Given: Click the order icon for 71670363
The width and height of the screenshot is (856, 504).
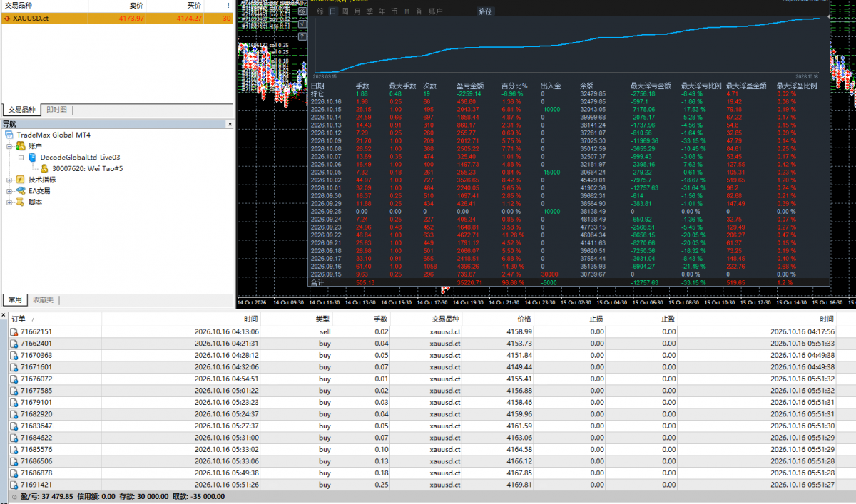Looking at the screenshot, I should point(13,356).
